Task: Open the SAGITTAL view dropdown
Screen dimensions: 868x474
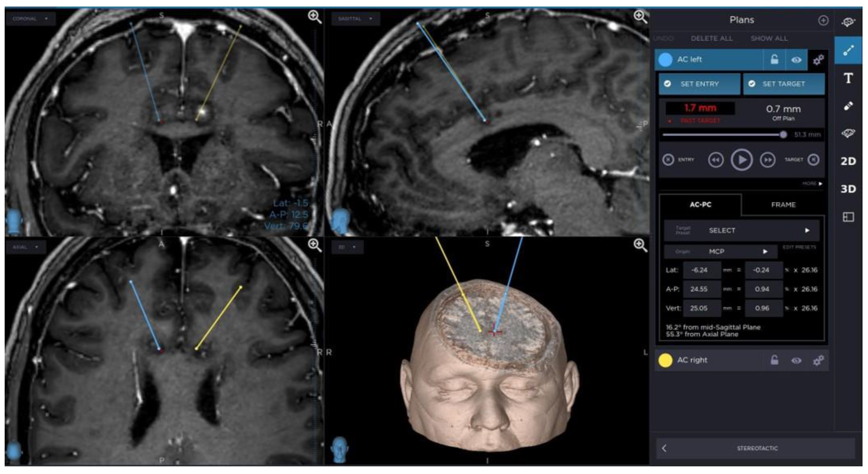Action: 356,19
